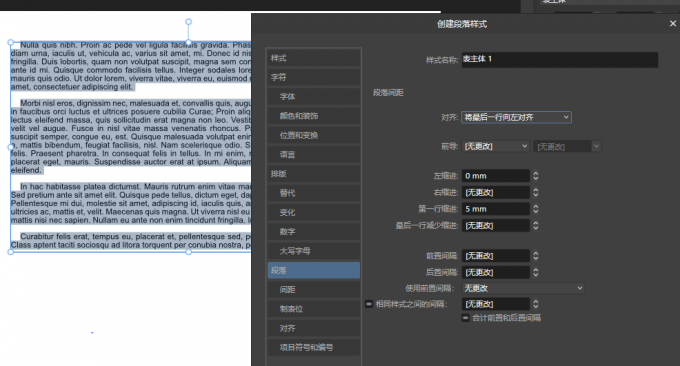Edit the 左缩进 value field
Viewport: 680px width, 366px height.
point(495,176)
